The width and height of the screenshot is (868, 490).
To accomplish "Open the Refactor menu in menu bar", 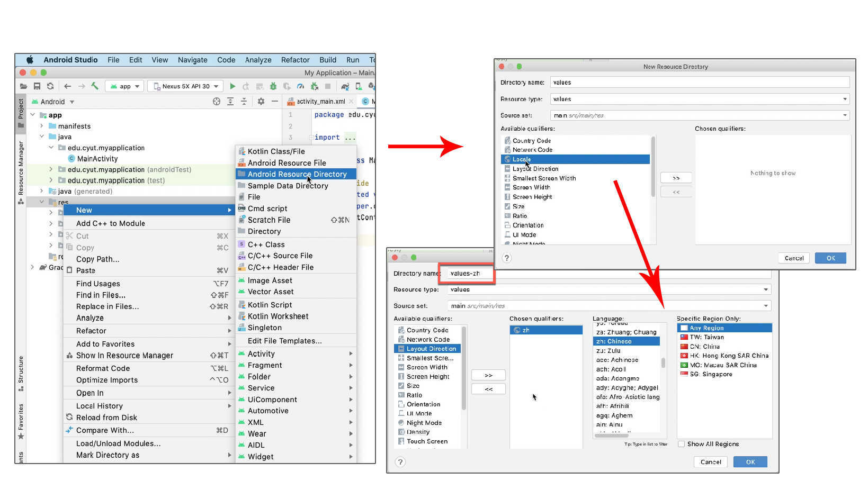I will point(295,60).
